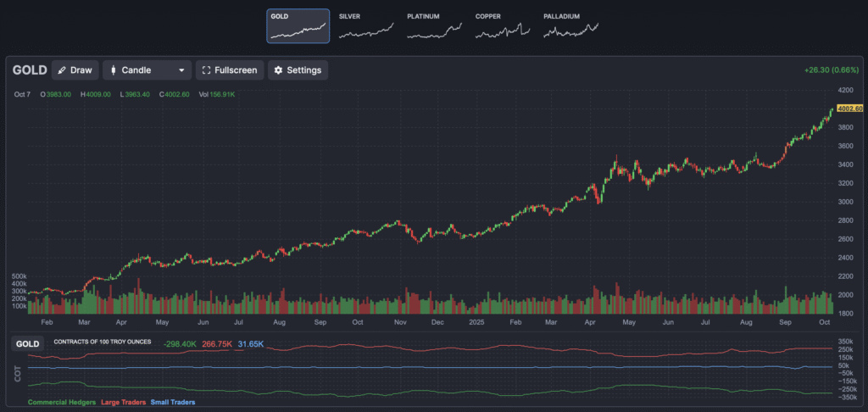Enter Fullscreen chart mode

point(231,70)
